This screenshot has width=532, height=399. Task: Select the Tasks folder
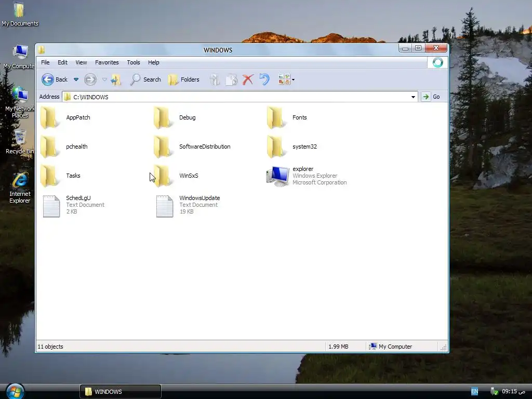coord(60,176)
